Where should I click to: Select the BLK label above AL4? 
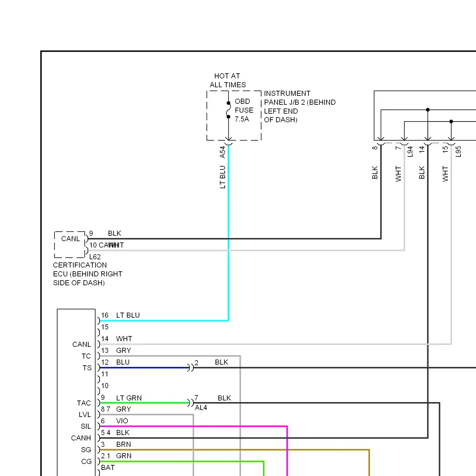[224, 398]
